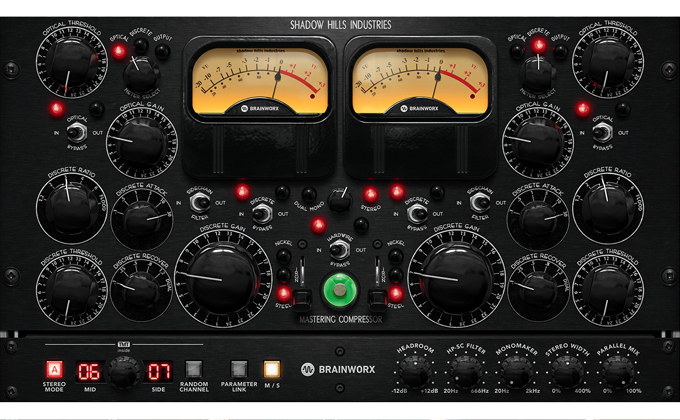Click the right VU meter
This screenshot has width=680, height=420.
click(420, 80)
